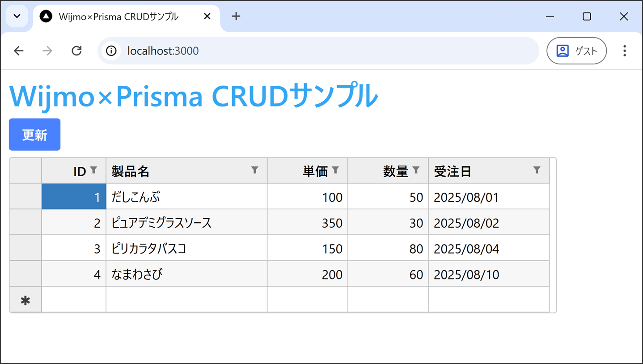
Task: Select the 単価 cell 100
Action: (x=308, y=196)
